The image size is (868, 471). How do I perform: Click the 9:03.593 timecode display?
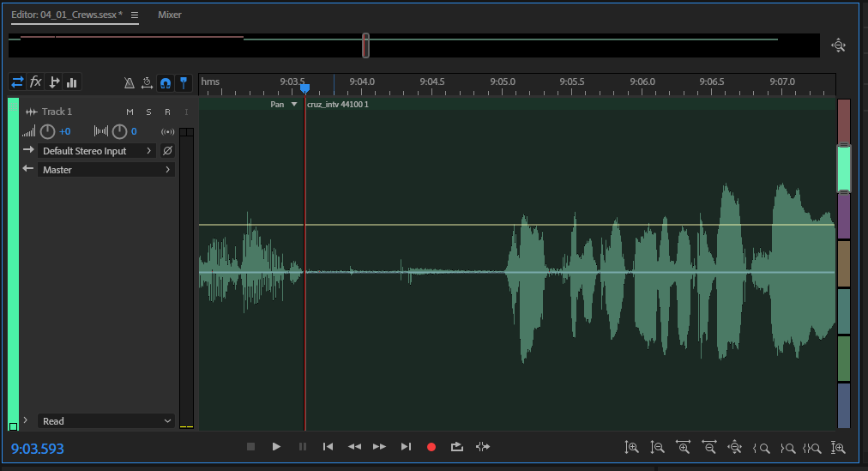(x=38, y=449)
